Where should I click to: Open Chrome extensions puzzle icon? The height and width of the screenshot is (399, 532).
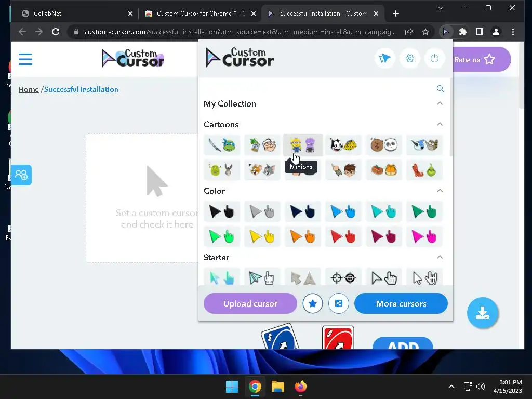[462, 32]
